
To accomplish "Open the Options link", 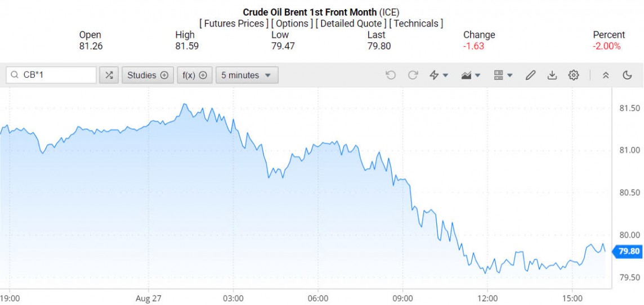I will [x=293, y=23].
